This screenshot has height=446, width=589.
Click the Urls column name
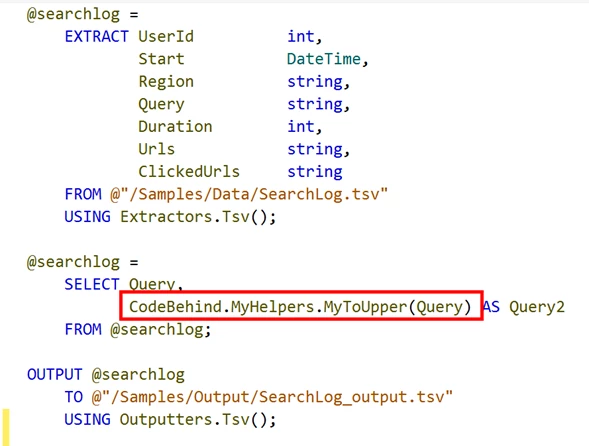click(156, 149)
